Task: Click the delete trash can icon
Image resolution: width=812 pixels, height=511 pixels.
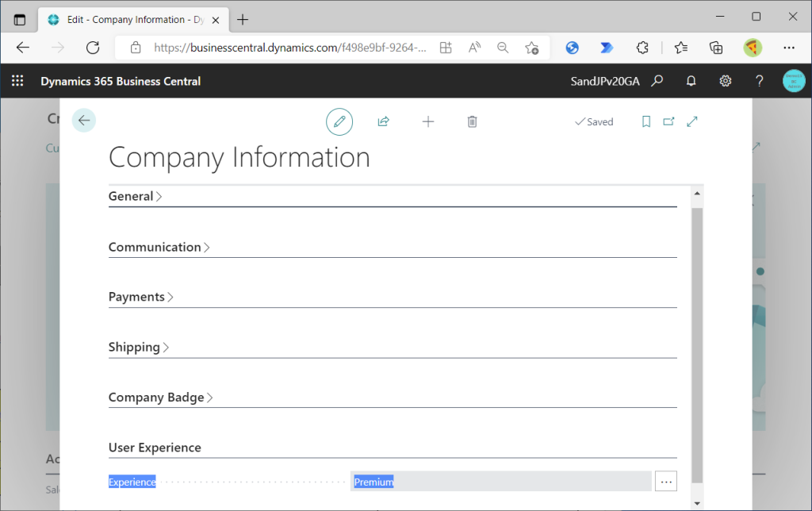Action: coord(473,121)
